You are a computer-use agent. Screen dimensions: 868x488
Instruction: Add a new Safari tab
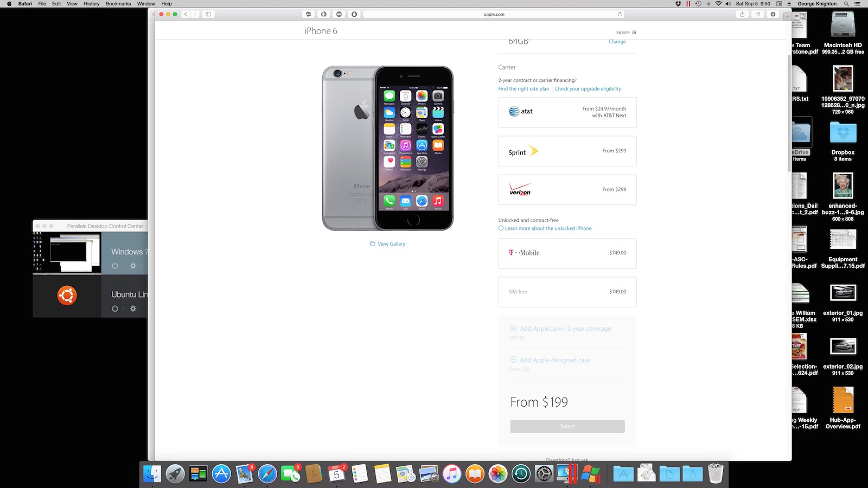(787, 17)
